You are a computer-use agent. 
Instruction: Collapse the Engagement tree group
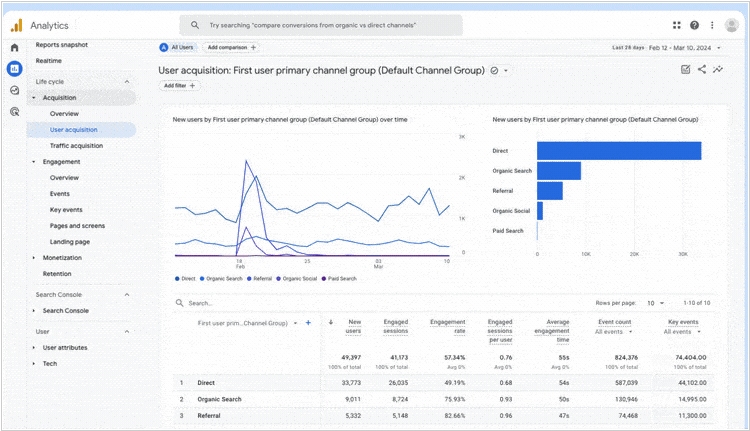click(33, 161)
